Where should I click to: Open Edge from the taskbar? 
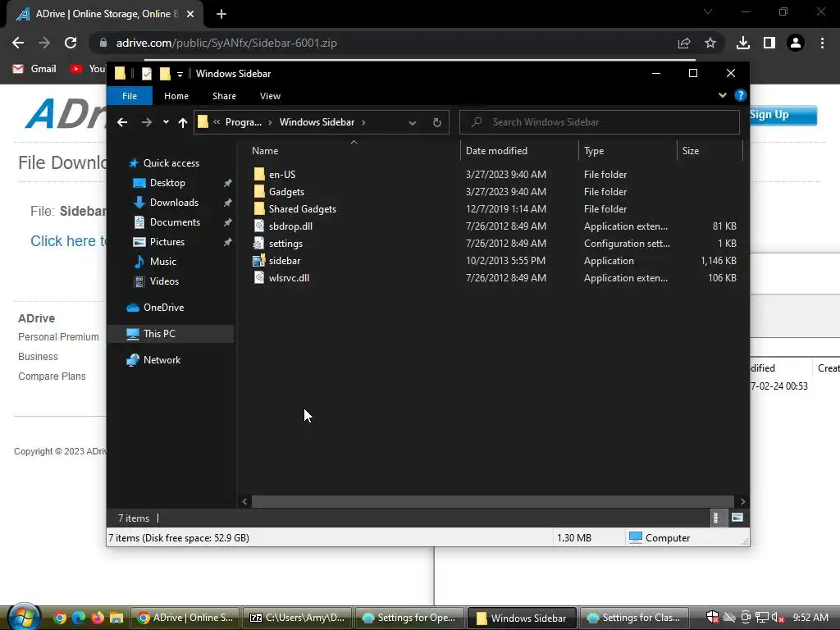coord(79,618)
